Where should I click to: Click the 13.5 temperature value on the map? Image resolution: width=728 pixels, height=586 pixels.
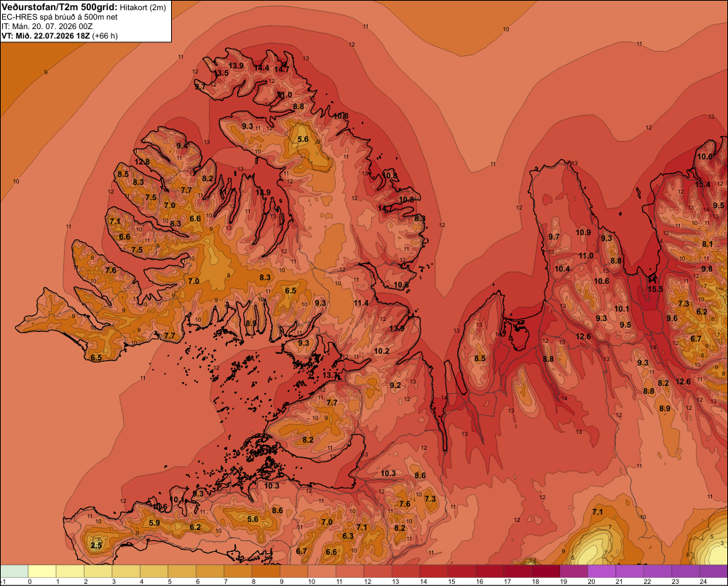pyautogui.click(x=221, y=74)
